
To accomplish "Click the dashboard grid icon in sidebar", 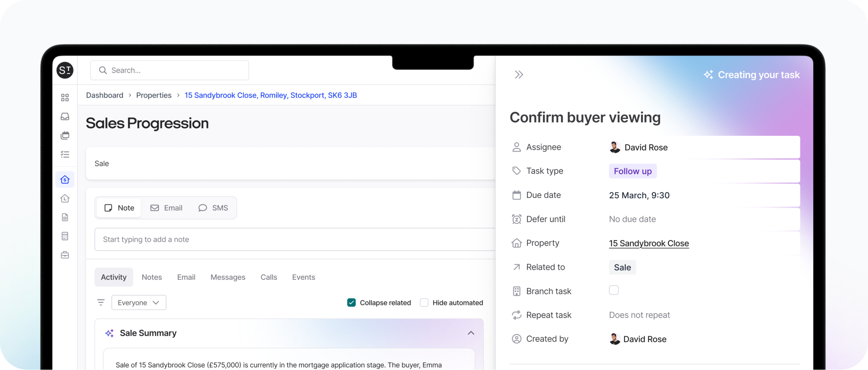I will 65,97.
